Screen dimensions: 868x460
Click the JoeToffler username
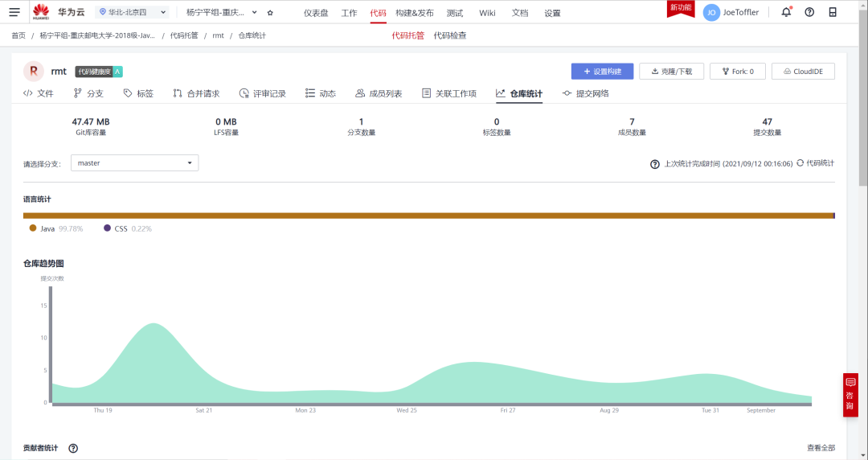click(x=741, y=12)
